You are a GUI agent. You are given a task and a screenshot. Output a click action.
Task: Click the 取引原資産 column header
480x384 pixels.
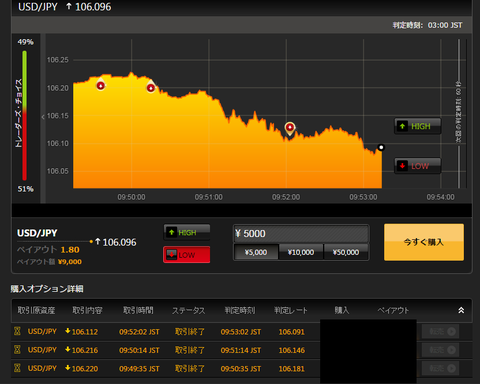coord(36,310)
